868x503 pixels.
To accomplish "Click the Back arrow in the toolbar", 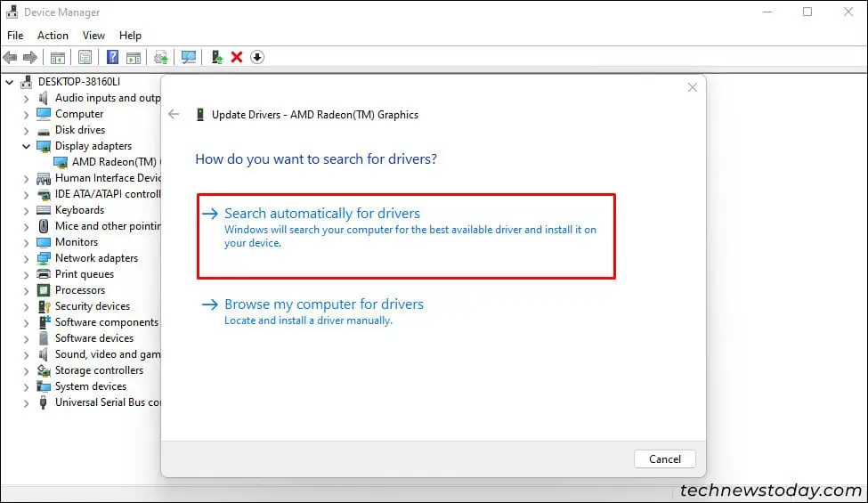I will pyautogui.click(x=10, y=57).
